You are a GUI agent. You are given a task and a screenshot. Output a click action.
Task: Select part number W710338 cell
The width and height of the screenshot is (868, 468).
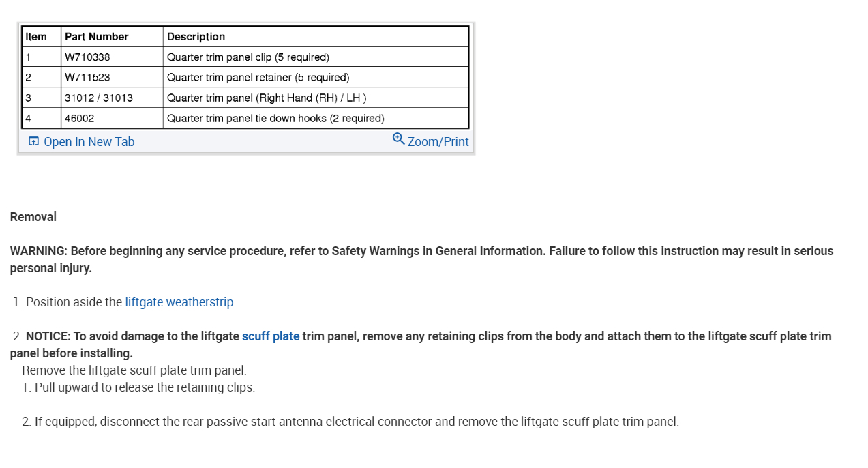[x=87, y=57]
